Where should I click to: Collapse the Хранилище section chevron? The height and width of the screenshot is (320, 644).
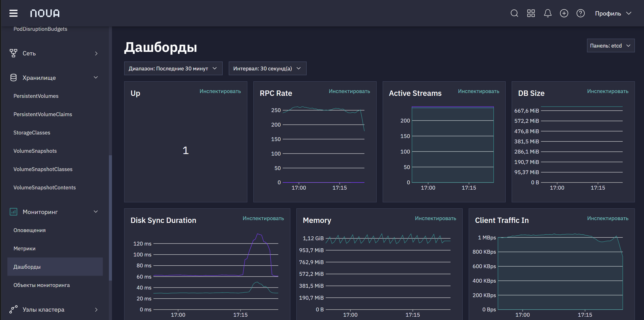coord(96,78)
